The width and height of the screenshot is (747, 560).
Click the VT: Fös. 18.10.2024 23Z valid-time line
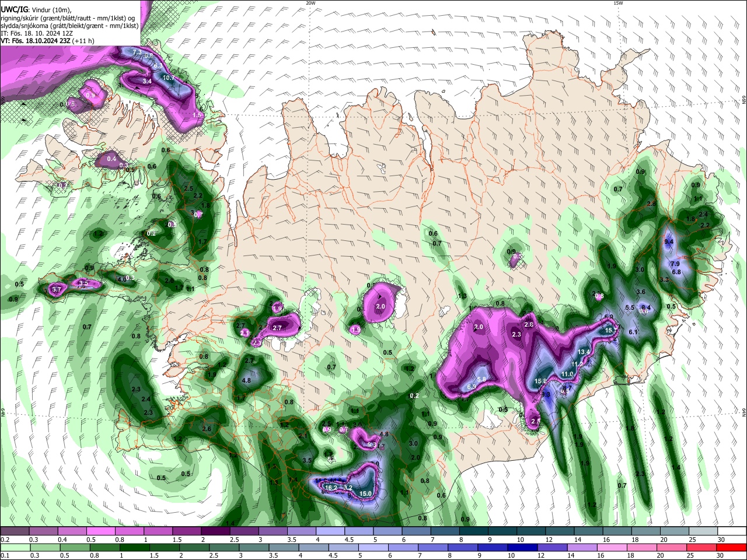tap(47, 41)
